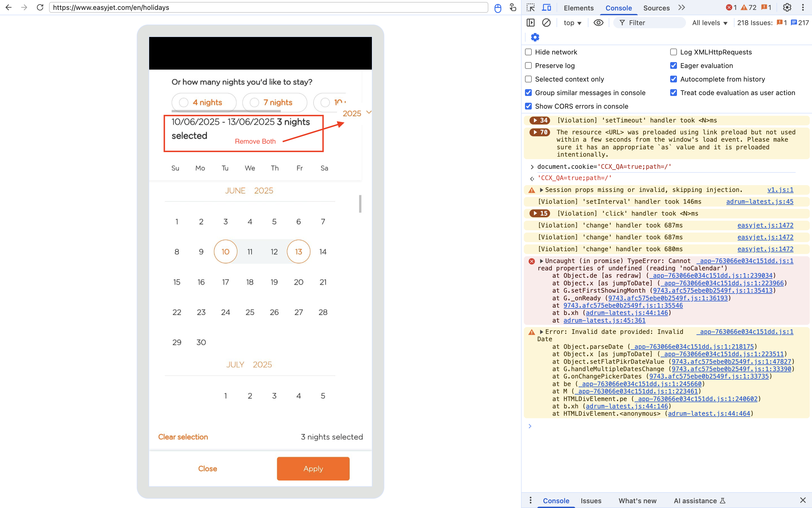Image resolution: width=812 pixels, height=508 pixels.
Task: Select the 4 nights radio option
Action: click(x=204, y=102)
